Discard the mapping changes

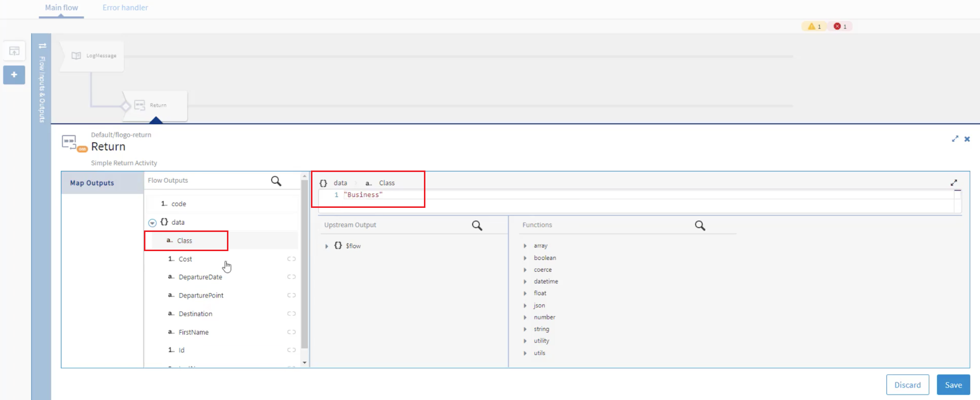tap(908, 385)
